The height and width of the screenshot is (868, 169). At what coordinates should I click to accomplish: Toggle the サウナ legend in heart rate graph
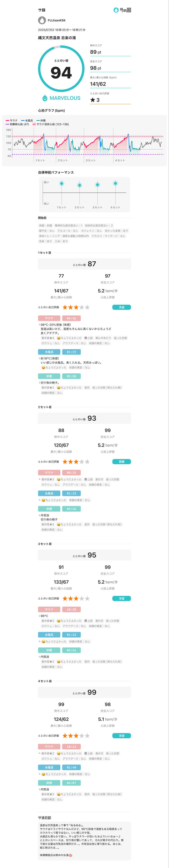(12, 120)
